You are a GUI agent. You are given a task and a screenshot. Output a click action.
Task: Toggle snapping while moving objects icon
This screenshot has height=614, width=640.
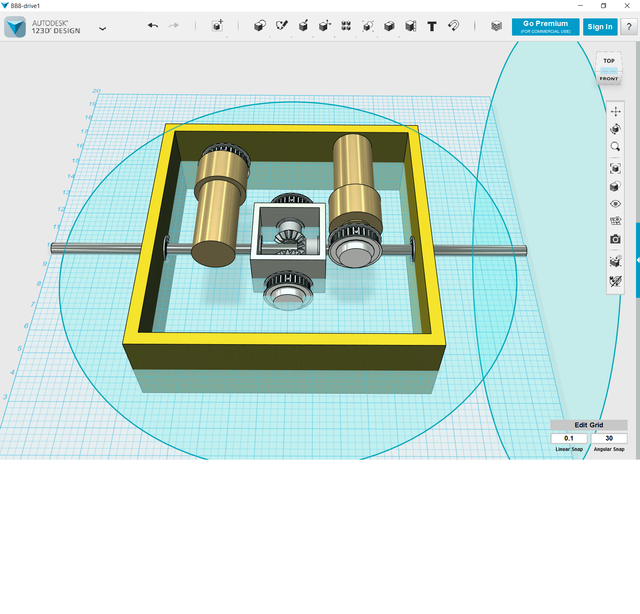click(x=616, y=261)
